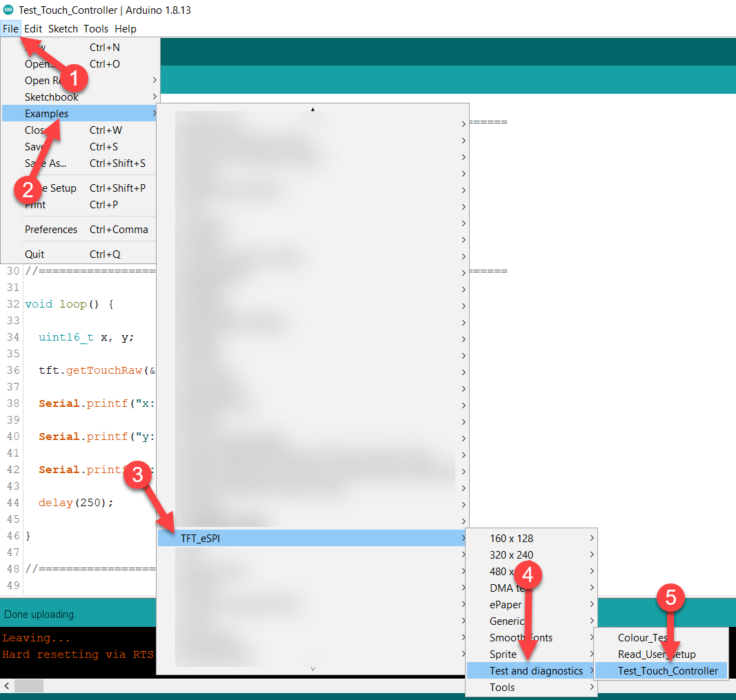Click the "tft.getTouchRaw" code line
The image size is (736, 700).
click(97, 370)
